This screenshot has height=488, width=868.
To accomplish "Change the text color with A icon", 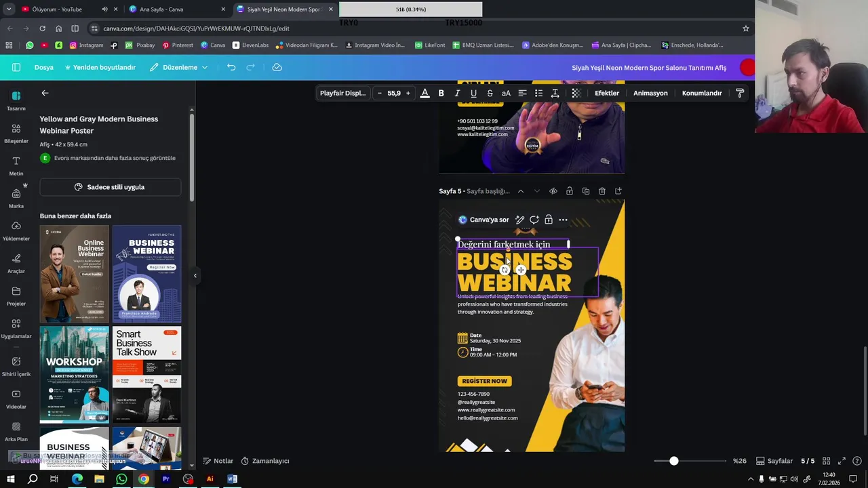I will point(425,93).
